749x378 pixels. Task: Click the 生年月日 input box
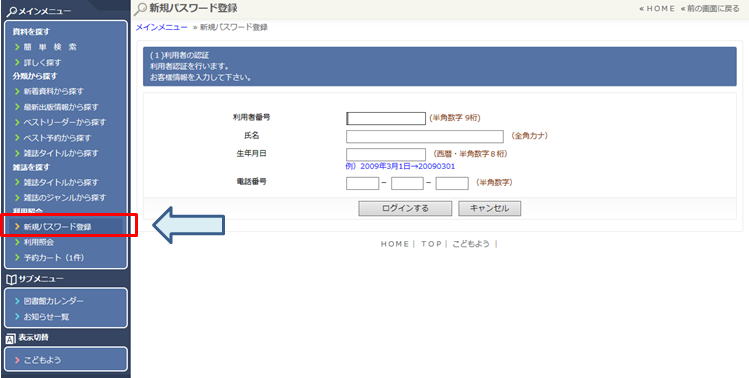point(386,154)
